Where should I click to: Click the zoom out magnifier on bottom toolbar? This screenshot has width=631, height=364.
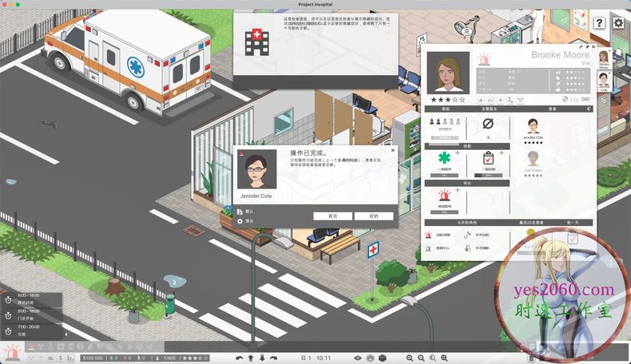coord(421,358)
